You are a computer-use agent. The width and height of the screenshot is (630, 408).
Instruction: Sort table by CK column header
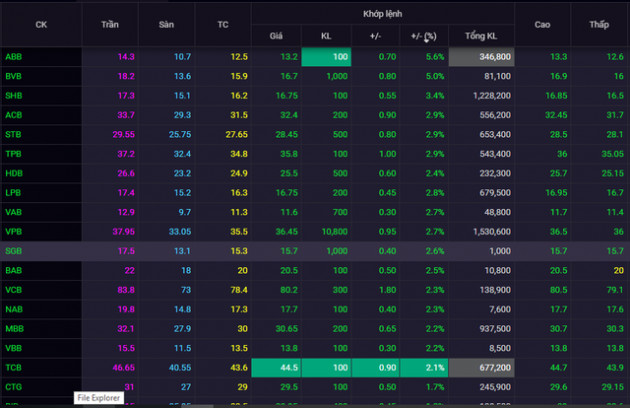pyautogui.click(x=41, y=25)
